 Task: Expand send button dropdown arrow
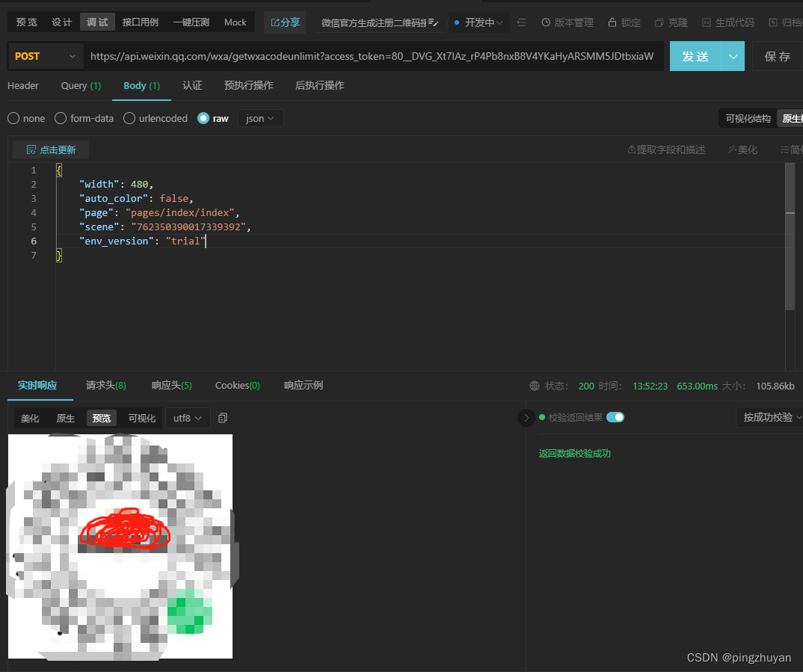[733, 56]
